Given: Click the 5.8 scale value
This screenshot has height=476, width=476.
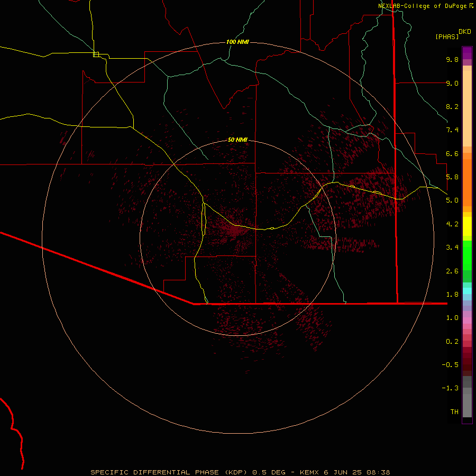Looking at the screenshot, I should coord(452,177).
